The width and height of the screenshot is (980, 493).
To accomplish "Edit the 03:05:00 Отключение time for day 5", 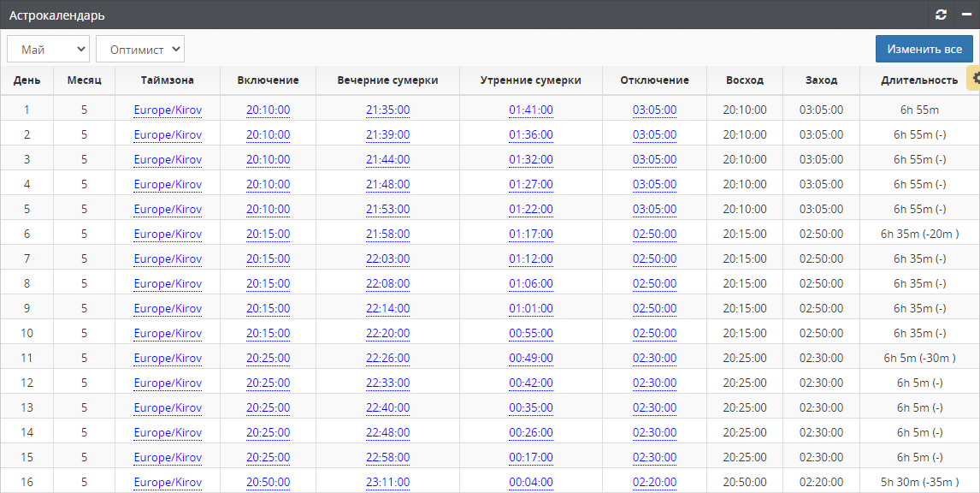I will pos(654,209).
